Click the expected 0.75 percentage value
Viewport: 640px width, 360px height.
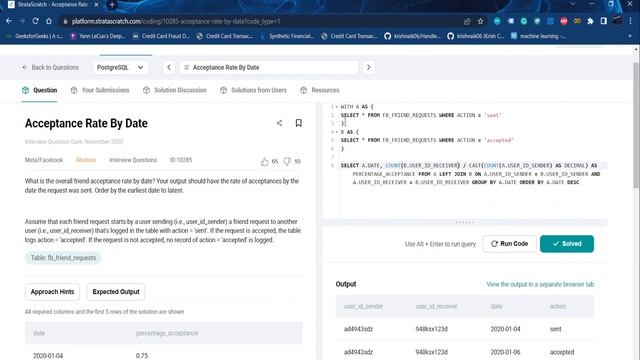click(x=142, y=356)
